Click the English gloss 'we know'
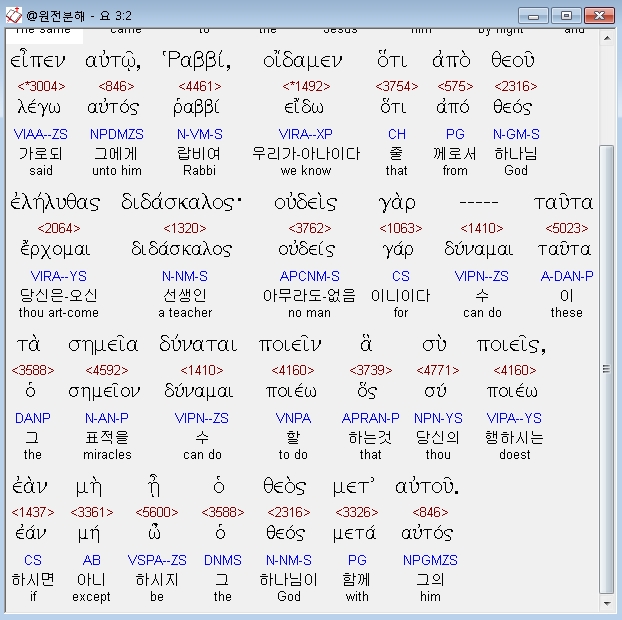Image resolution: width=622 pixels, height=620 pixels. [x=305, y=171]
